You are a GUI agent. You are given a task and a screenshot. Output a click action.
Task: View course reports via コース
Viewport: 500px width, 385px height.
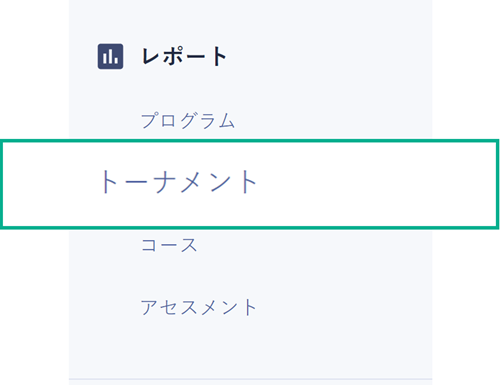169,245
